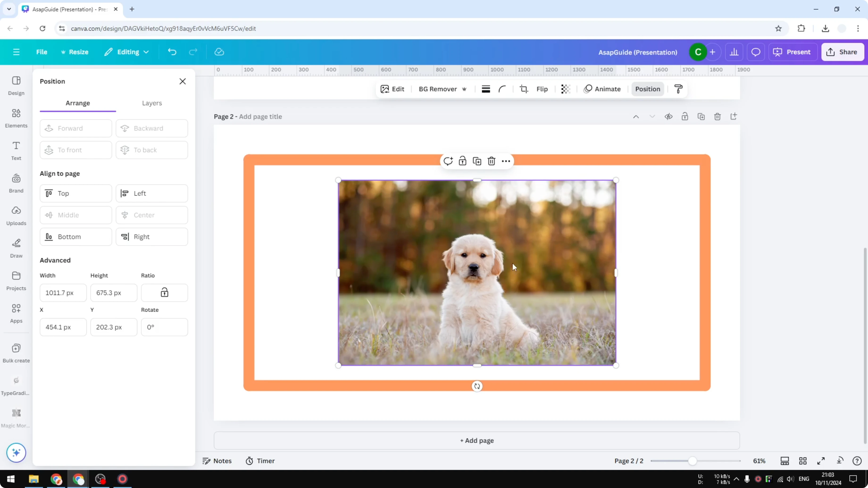Open the Editing mode dropdown

click(127, 52)
